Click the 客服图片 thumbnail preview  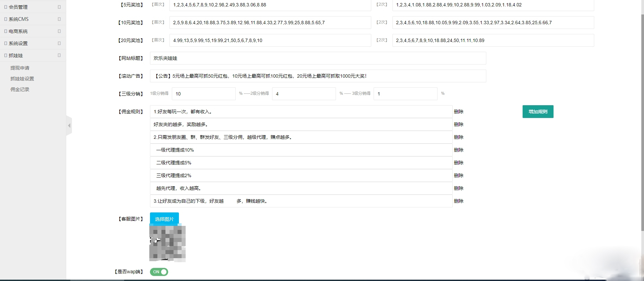(x=167, y=244)
